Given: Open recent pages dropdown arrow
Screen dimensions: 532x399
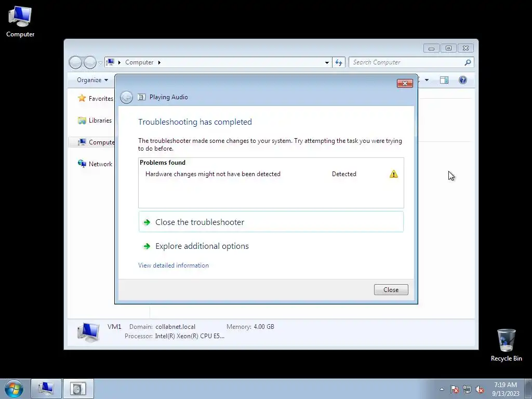Looking at the screenshot, I should tap(100, 63).
